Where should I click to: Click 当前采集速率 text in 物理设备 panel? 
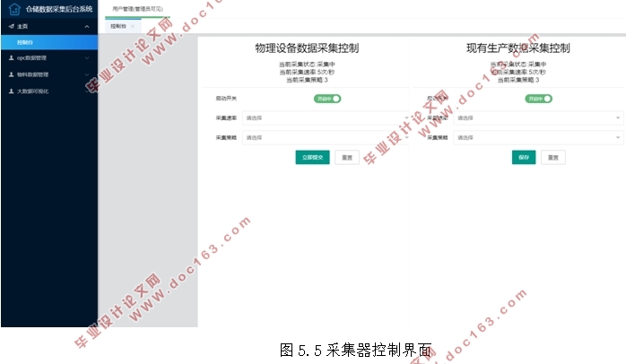pos(307,73)
